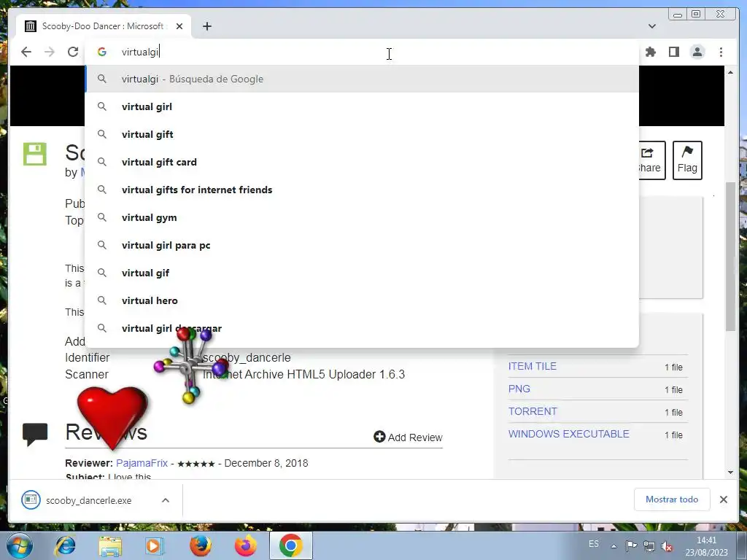Viewport: 747px width, 560px height.
Task: Click 'December 8, 2018' review date
Action: coord(266,463)
